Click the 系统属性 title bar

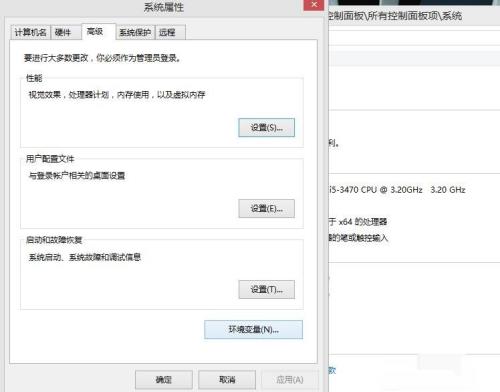163,7
